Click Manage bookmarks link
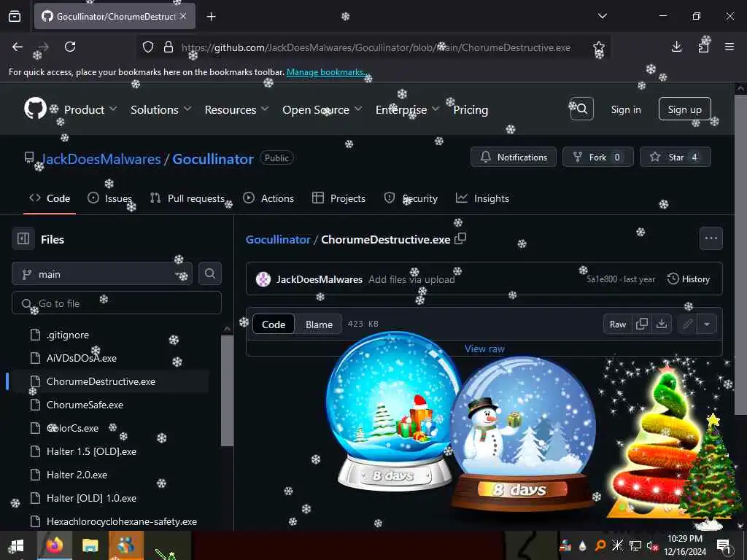 [327, 72]
